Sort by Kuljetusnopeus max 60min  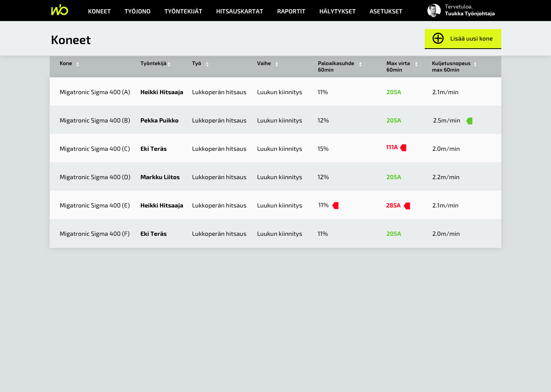click(x=475, y=64)
